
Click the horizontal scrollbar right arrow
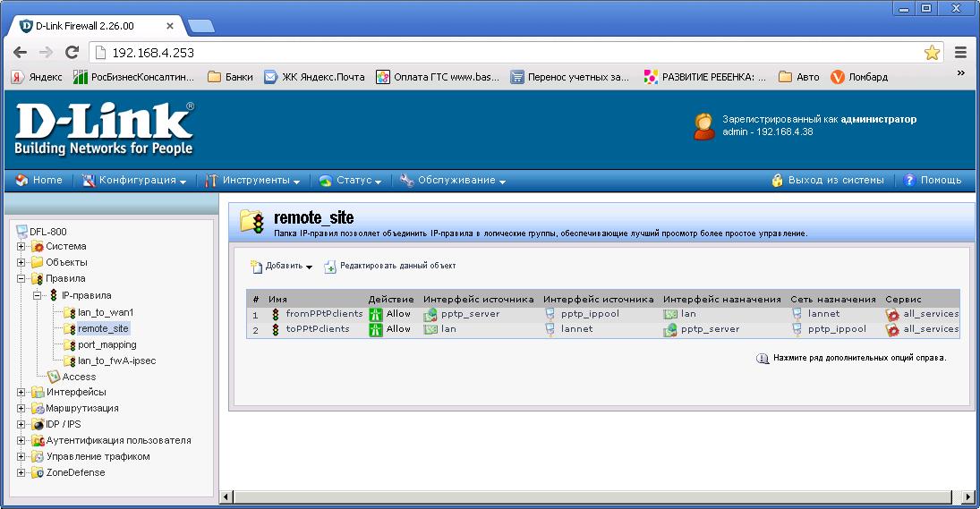tap(968, 497)
